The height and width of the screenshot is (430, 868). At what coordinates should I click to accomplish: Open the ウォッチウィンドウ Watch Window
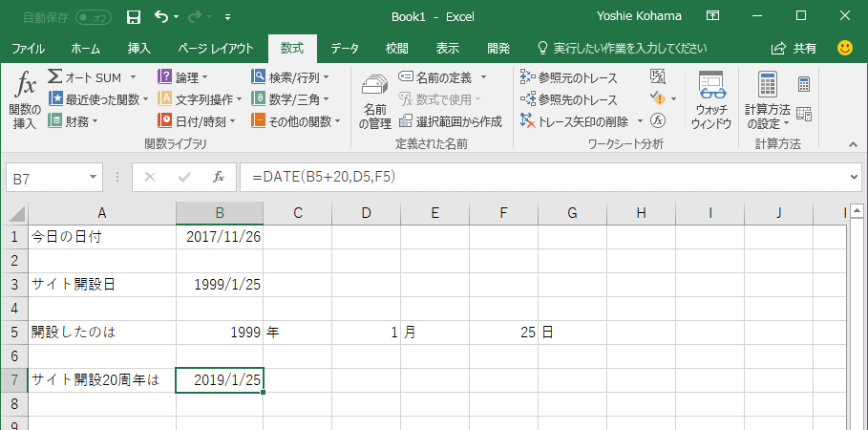point(710,100)
